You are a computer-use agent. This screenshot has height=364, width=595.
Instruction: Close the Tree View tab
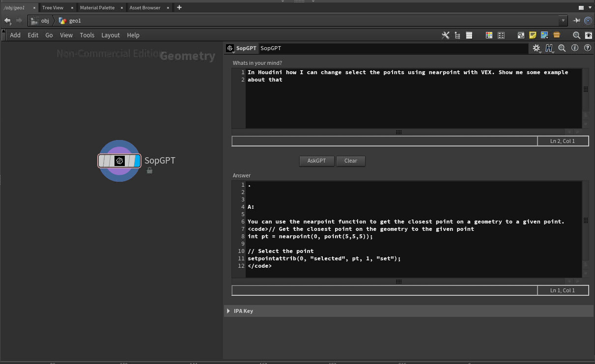[72, 8]
